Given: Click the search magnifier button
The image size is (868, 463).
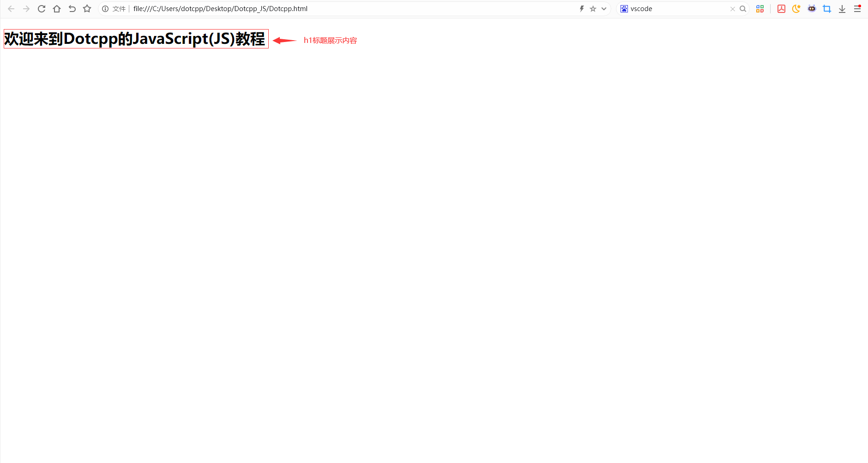Looking at the screenshot, I should 743,9.
